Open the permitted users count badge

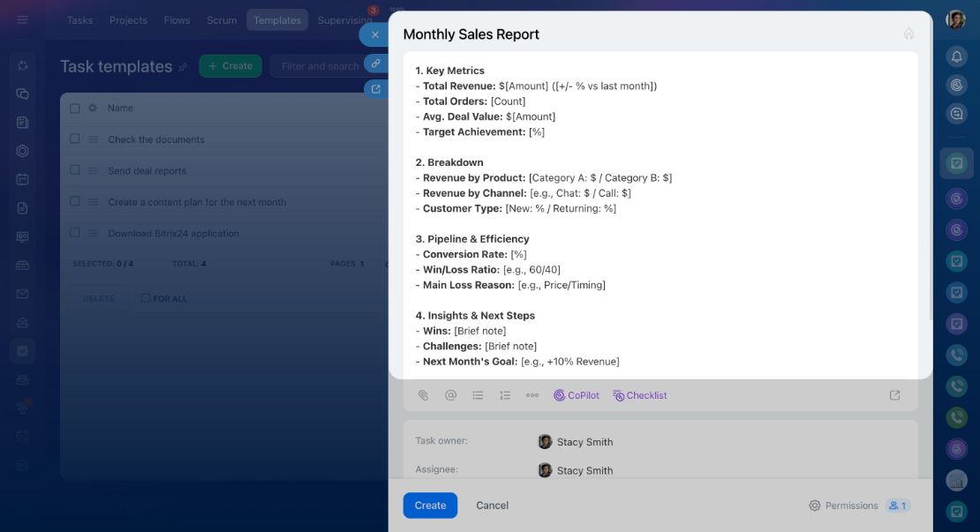click(898, 506)
